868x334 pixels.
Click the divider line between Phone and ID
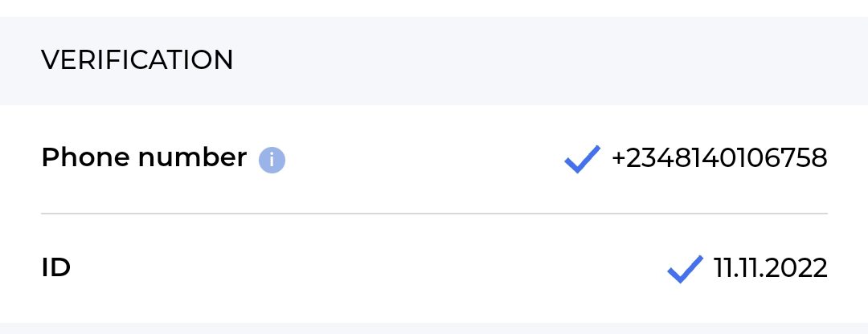click(x=434, y=214)
